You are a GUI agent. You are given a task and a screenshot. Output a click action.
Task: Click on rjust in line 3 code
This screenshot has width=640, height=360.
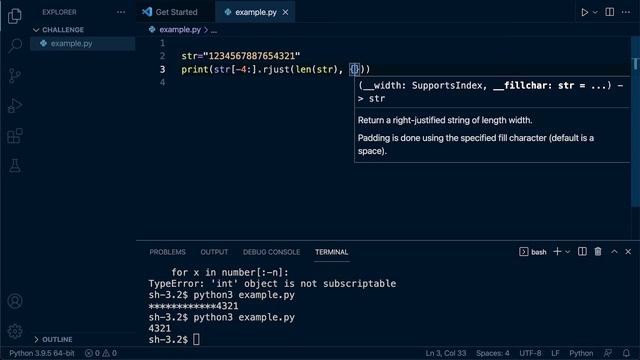tap(276, 70)
